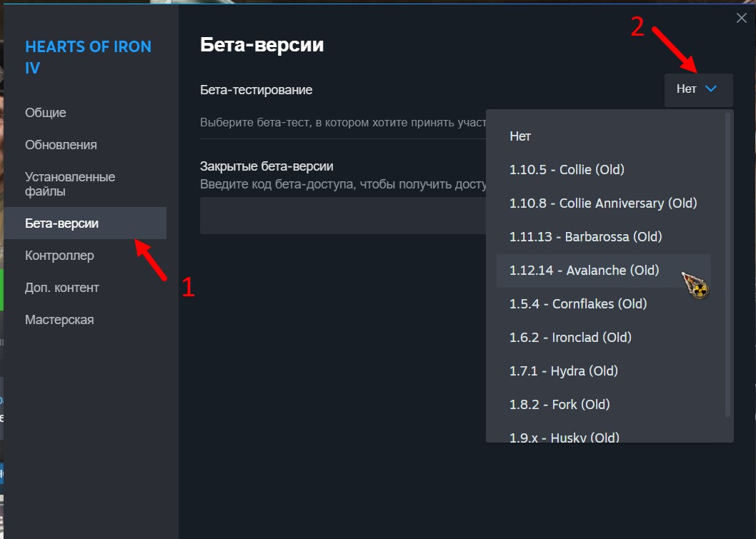This screenshot has width=756, height=539.
Task: Choose 1.12.14 - Avalanche (Old) version
Action: (x=604, y=271)
